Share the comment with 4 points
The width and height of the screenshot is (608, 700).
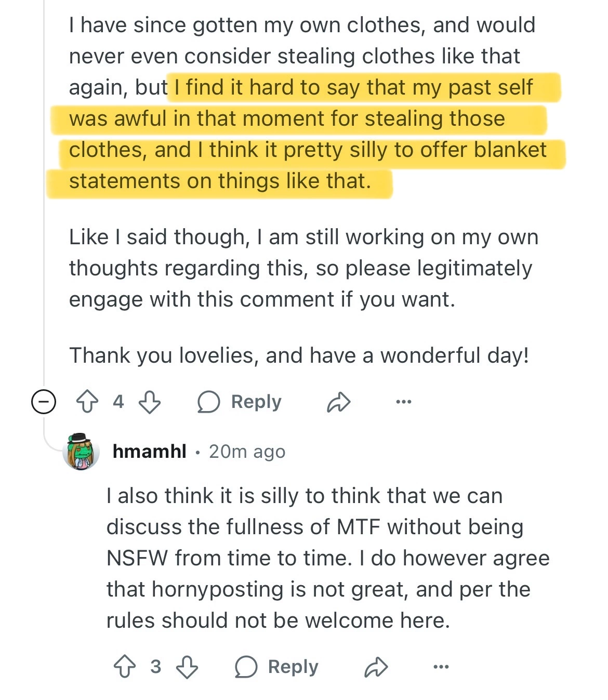click(338, 402)
